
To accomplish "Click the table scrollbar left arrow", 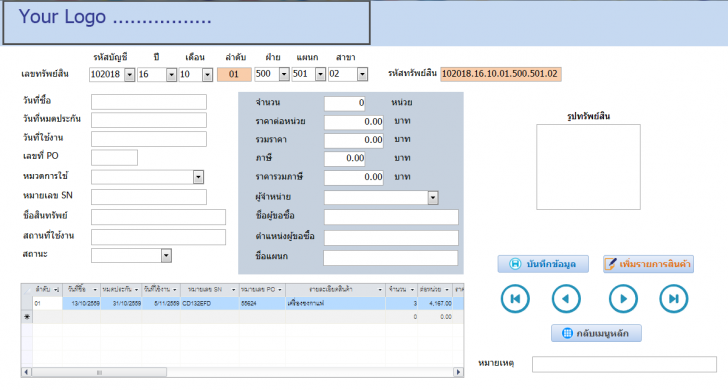I will tap(26, 372).
